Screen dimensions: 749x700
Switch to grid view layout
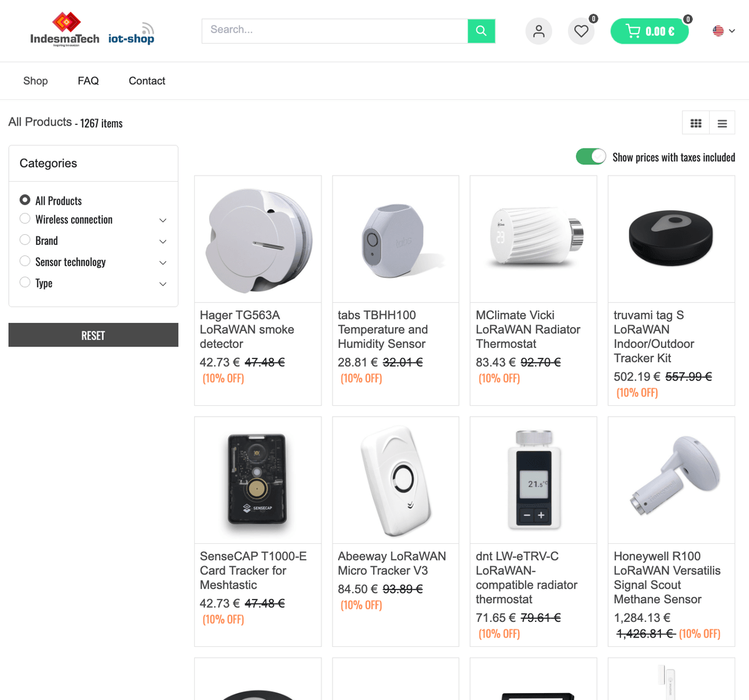pyautogui.click(x=696, y=123)
